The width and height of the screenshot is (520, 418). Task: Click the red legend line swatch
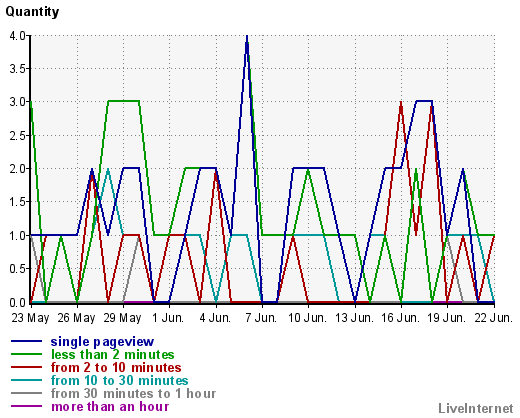26,367
